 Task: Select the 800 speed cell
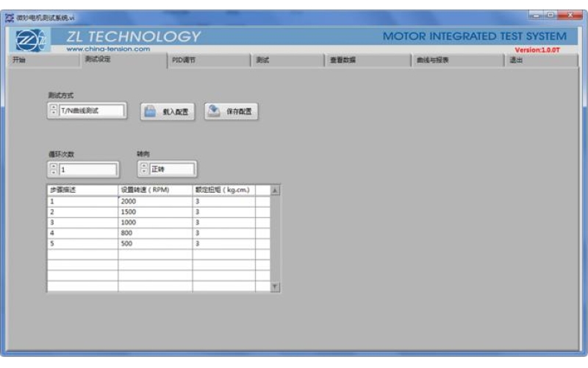[x=155, y=233]
